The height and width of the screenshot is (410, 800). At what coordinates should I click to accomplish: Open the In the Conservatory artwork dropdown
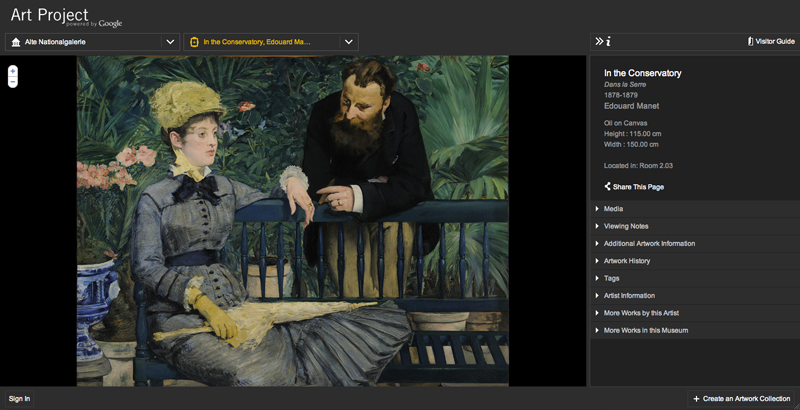click(349, 42)
